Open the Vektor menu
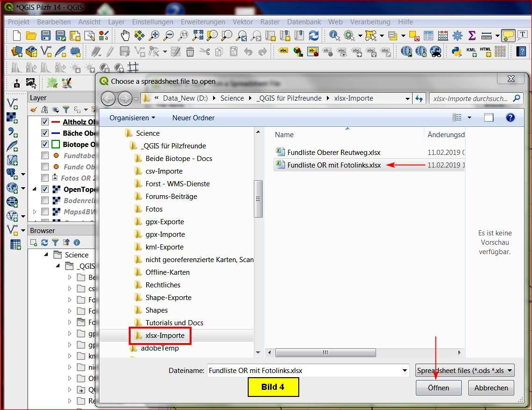Screen dimensions: 532x410 (x=243, y=22)
